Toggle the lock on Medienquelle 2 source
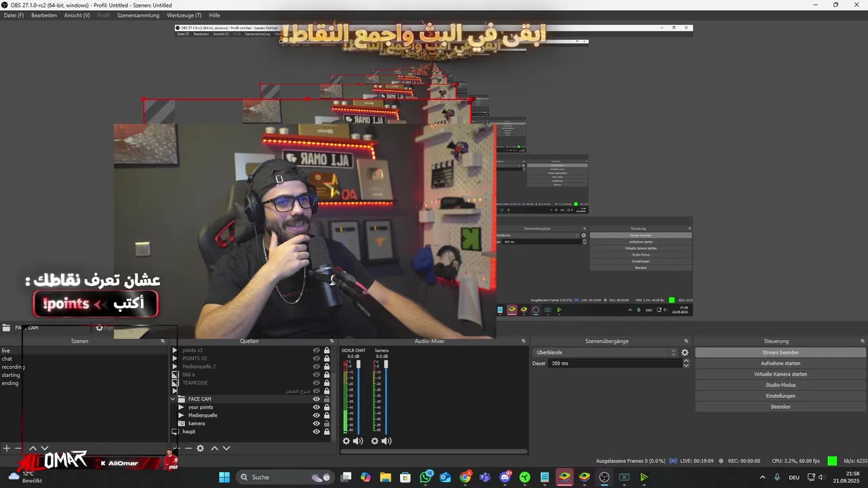 (x=327, y=367)
